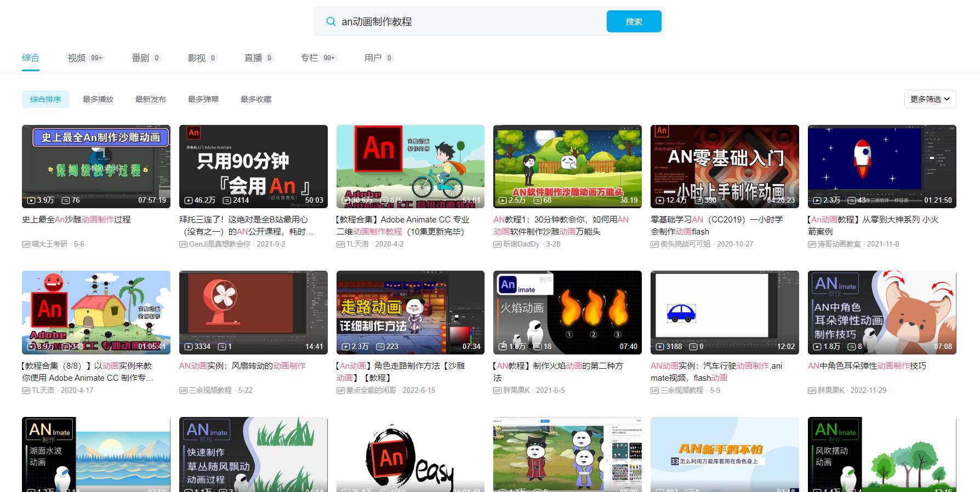Click the UP icon beside 三余视频教程 dated 5-9
The image size is (980, 492).
[x=654, y=390]
